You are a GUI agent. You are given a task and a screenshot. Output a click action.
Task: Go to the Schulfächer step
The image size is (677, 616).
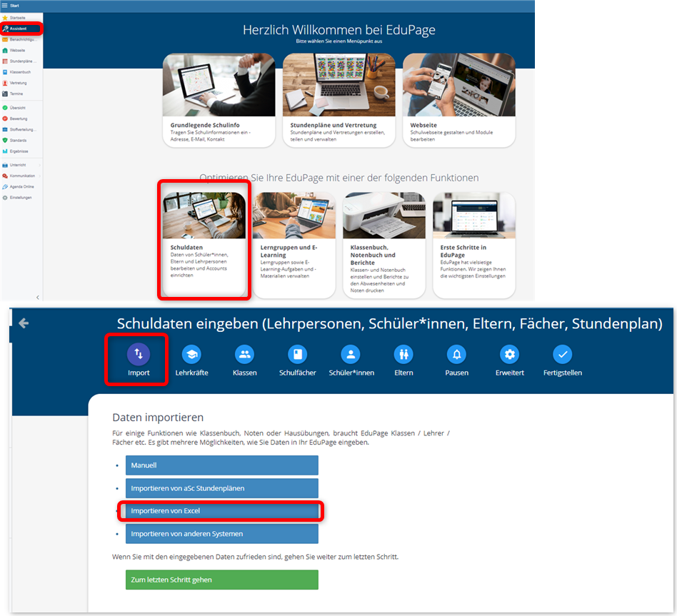(298, 360)
